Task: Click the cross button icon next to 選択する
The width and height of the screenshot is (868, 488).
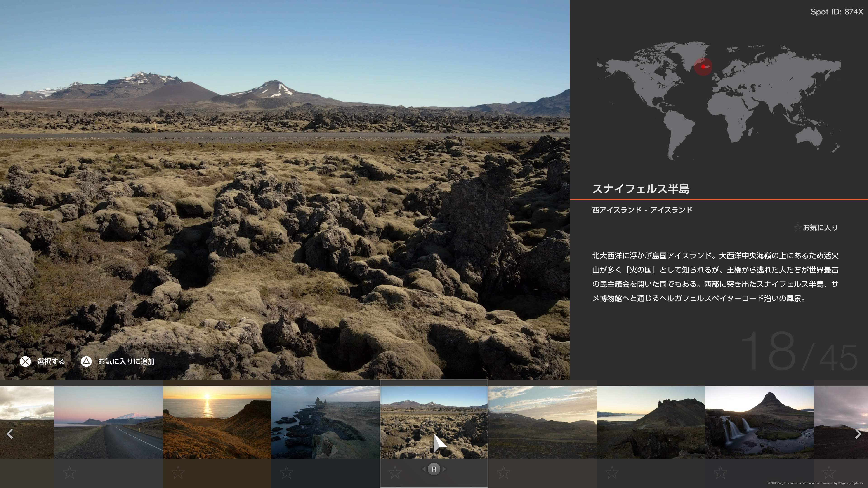Action: click(x=25, y=361)
